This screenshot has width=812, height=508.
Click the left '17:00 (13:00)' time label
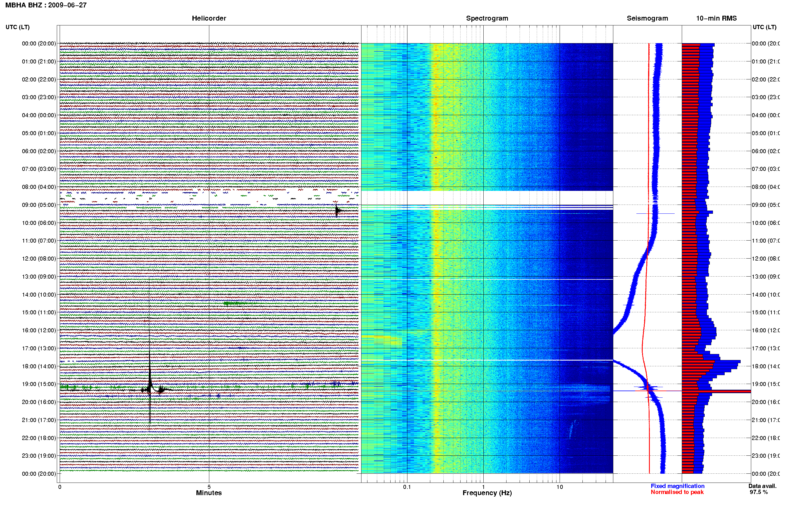tap(39, 348)
